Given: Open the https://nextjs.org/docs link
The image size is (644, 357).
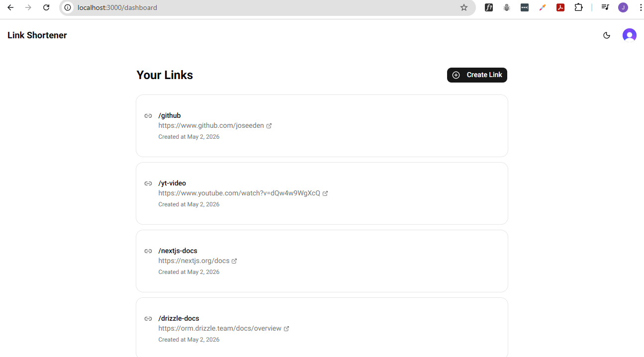Looking at the screenshot, I should (x=194, y=261).
